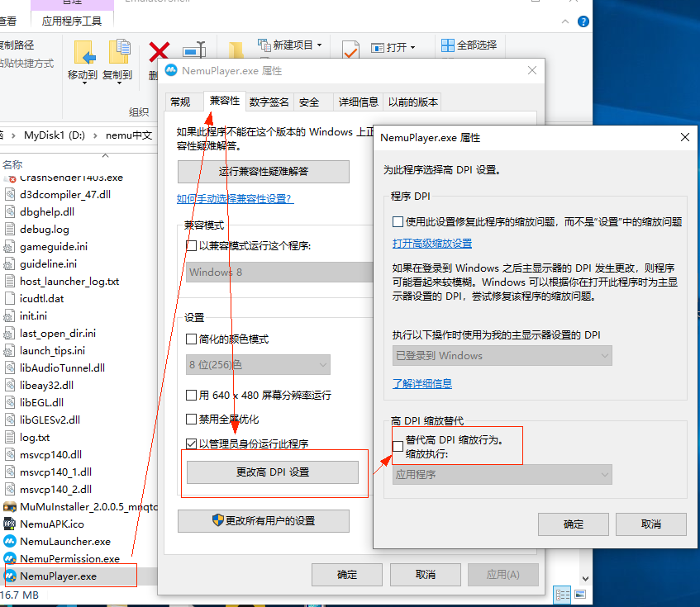Screen dimensions: 700x607
Task: Click 运行兼容性疑难解答 button
Action: tap(264, 172)
